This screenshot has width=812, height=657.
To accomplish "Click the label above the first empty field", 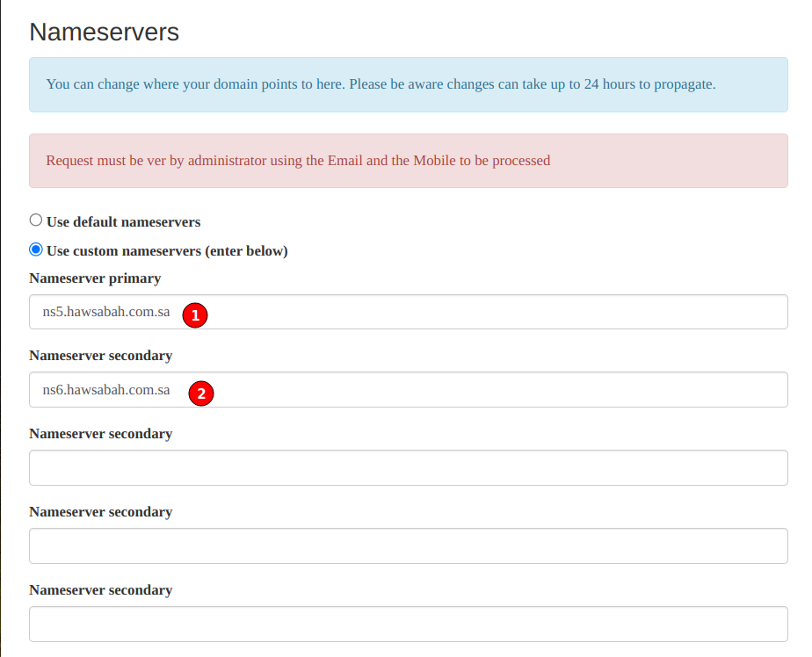I will 100,434.
